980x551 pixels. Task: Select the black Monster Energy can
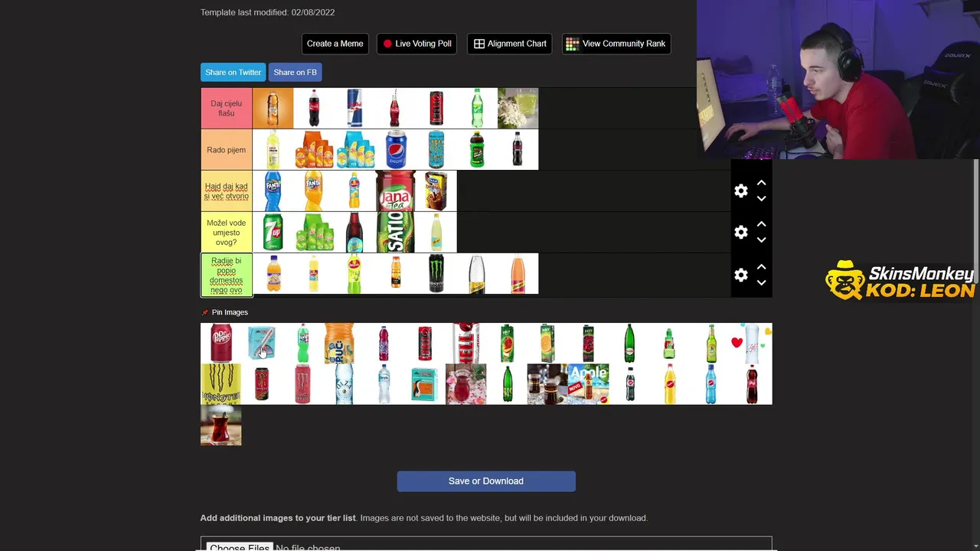click(x=436, y=274)
